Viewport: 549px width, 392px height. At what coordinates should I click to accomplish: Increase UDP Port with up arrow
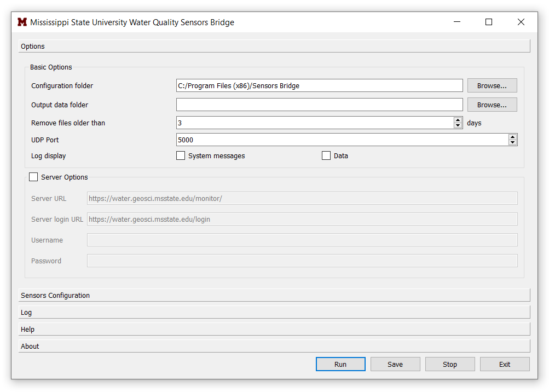pyautogui.click(x=512, y=137)
